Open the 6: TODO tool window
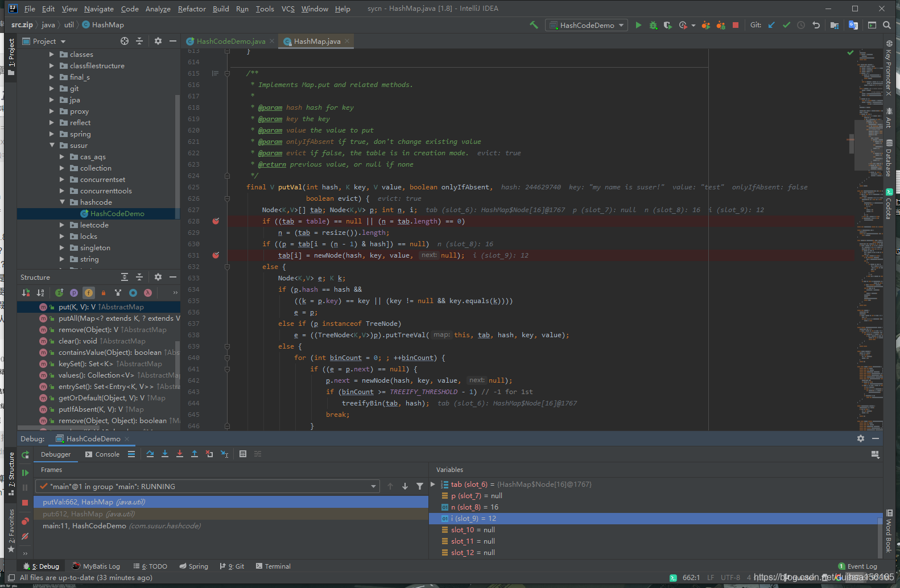The height and width of the screenshot is (588, 900). click(150, 566)
